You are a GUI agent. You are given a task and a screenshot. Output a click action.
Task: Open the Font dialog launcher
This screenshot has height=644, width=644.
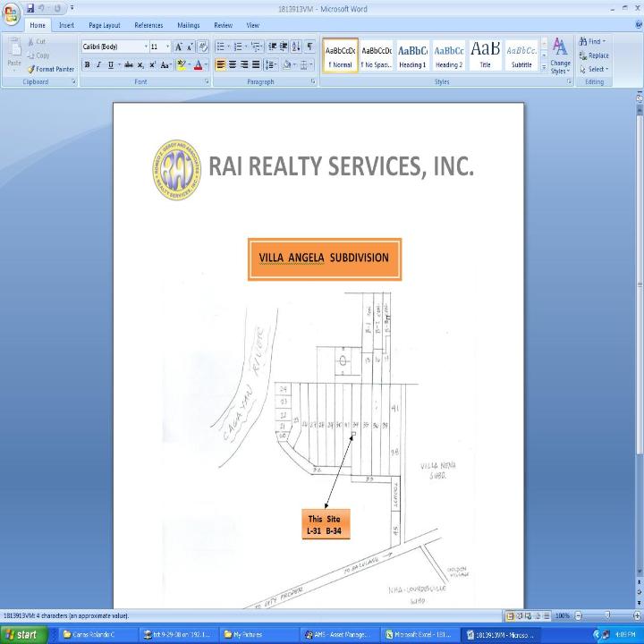click(207, 81)
